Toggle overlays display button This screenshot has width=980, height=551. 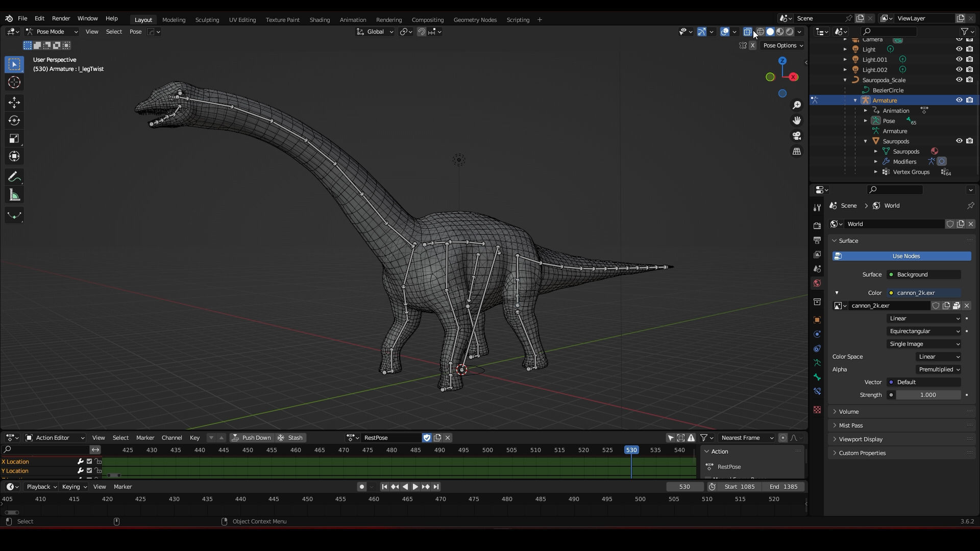725,32
